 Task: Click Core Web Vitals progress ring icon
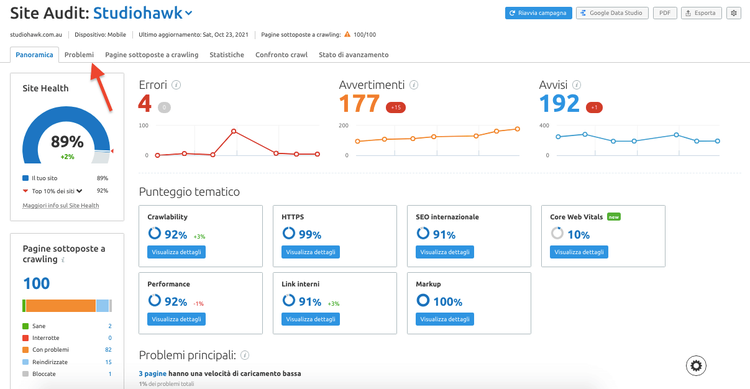tap(557, 233)
